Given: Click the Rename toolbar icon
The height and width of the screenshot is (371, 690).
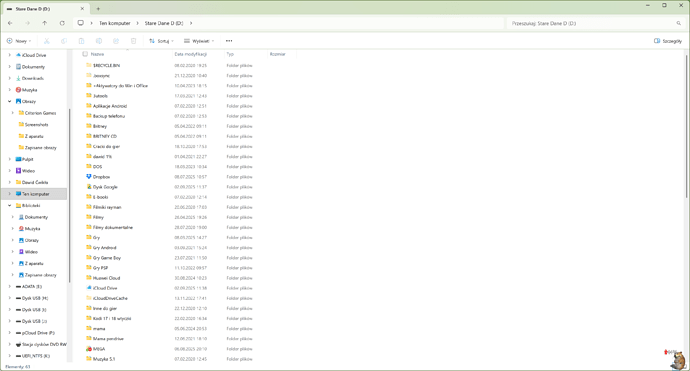Looking at the screenshot, I should point(99,41).
